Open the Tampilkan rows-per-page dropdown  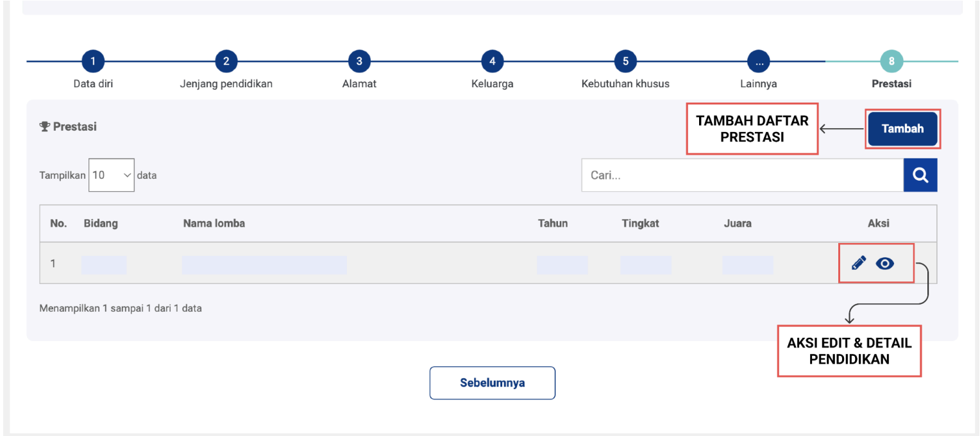(112, 175)
